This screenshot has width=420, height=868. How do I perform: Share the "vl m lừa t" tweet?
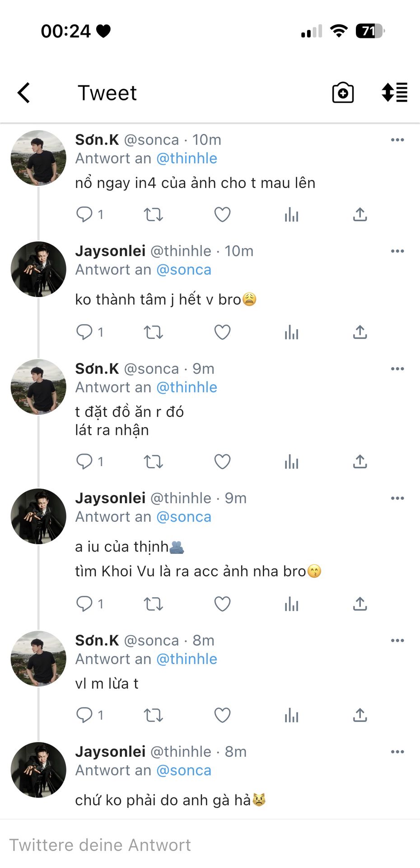360,715
